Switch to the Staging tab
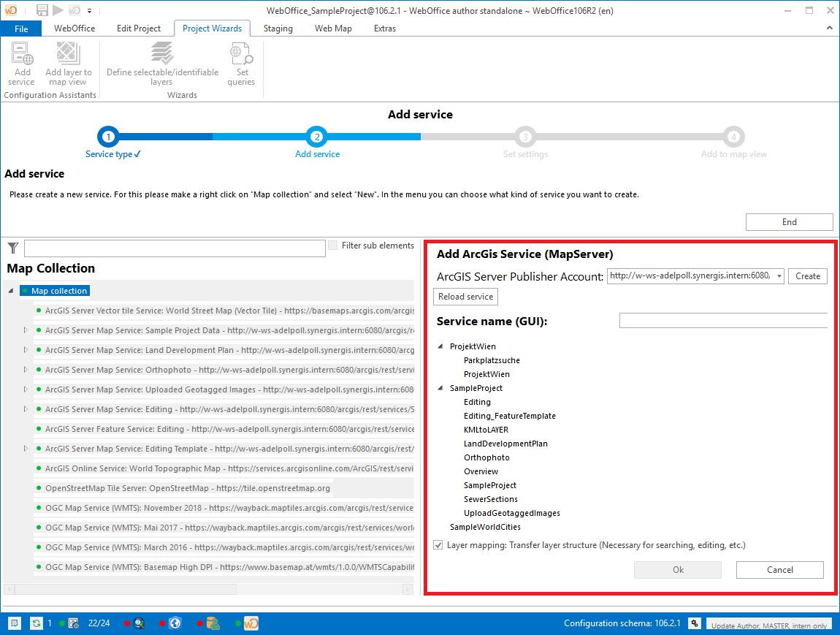840x635 pixels. tap(278, 28)
